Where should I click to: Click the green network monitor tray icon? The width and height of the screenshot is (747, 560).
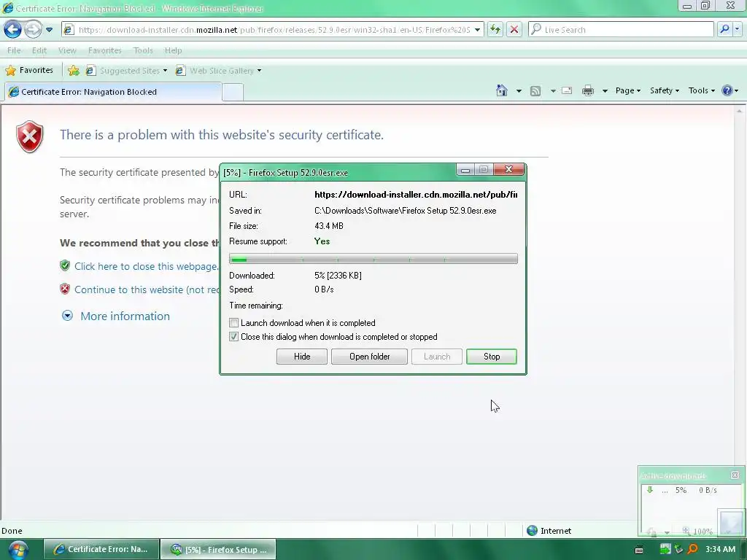(x=665, y=549)
